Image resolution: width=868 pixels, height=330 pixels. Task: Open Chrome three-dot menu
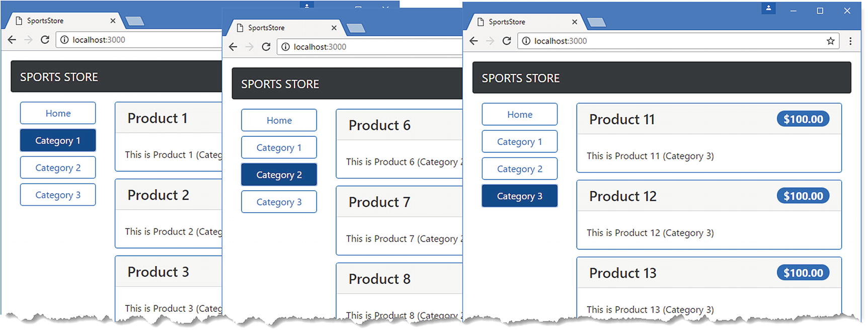(850, 41)
